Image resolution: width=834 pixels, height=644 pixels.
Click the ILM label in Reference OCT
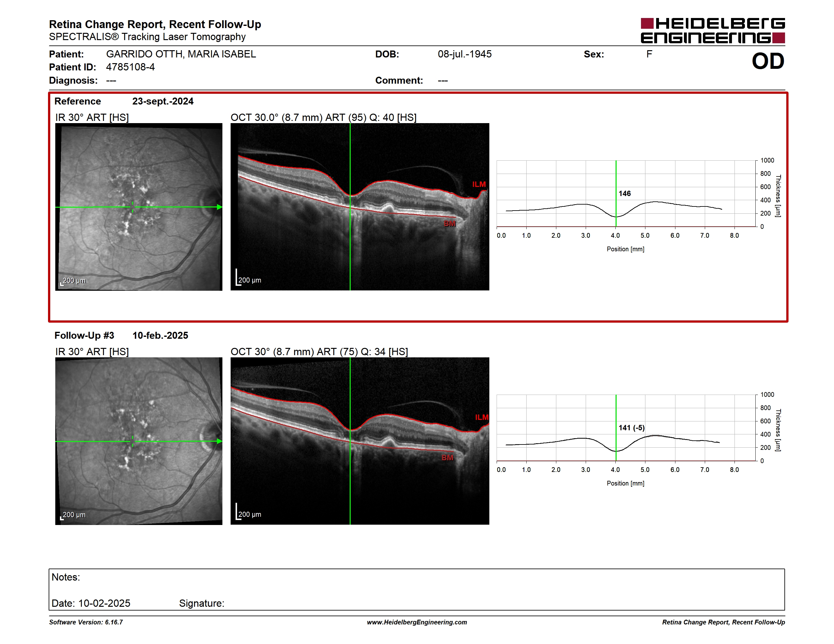(479, 184)
